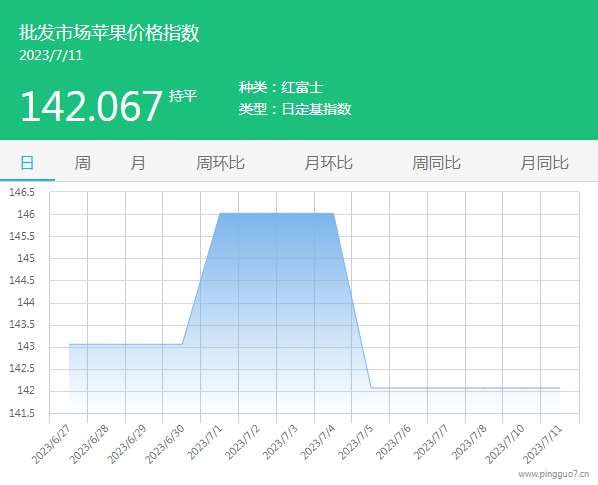Select the 月同比 monthly year-over-year tab
The height and width of the screenshot is (485, 598).
[x=545, y=163]
